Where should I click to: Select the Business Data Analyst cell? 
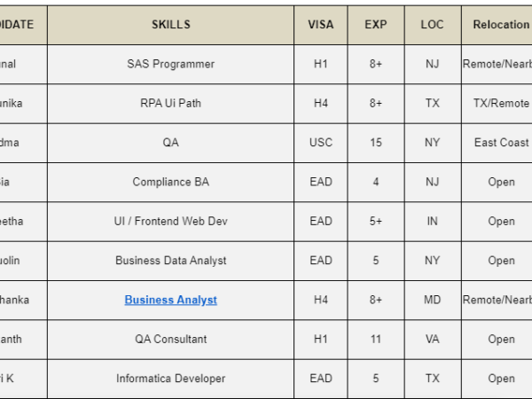click(x=170, y=261)
